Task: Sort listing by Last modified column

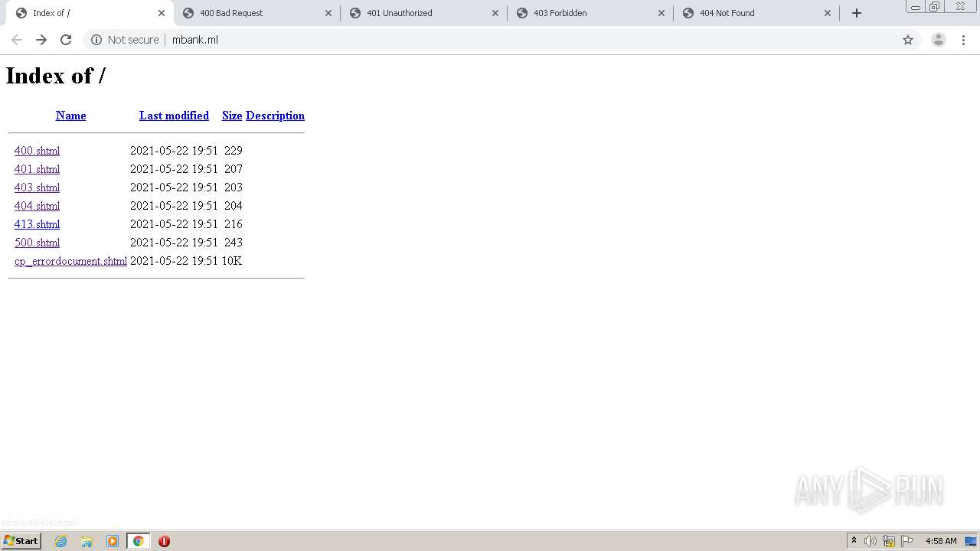Action: coord(174,116)
